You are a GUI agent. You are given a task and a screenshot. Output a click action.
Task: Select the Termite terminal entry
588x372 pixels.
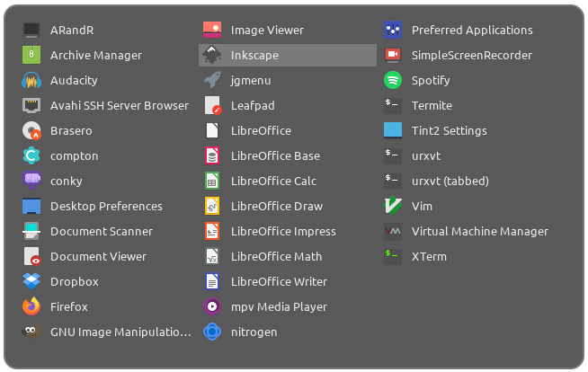[468, 105]
